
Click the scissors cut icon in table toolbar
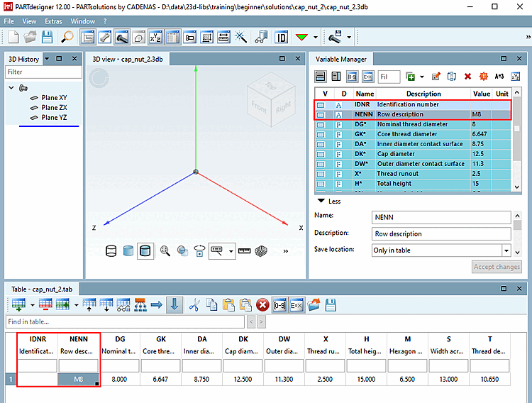tap(194, 304)
